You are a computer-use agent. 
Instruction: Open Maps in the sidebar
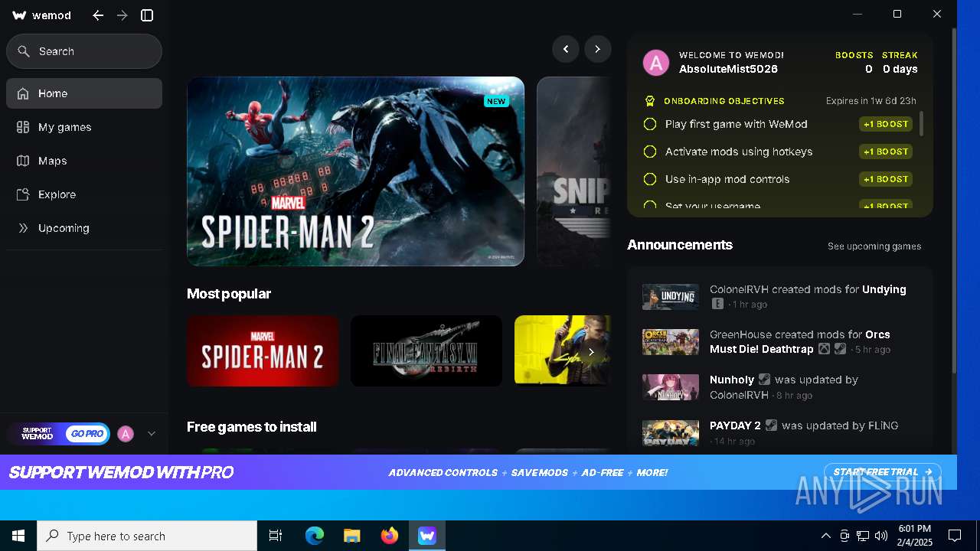(x=84, y=161)
